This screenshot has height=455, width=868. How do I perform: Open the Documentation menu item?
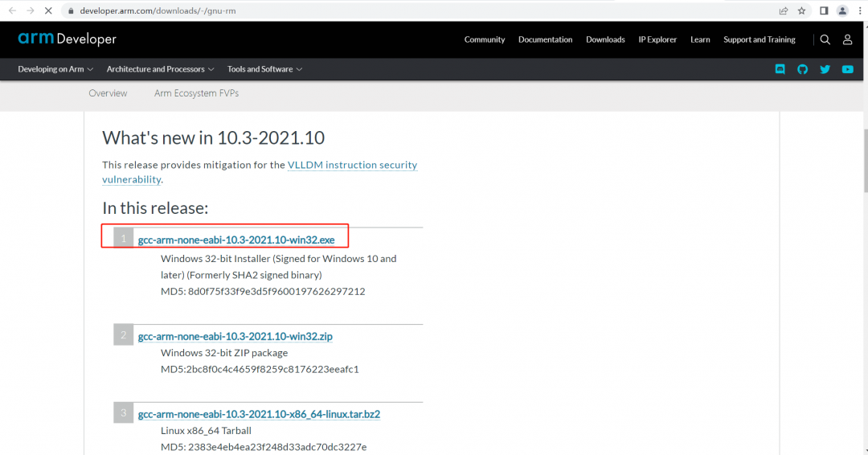[545, 39]
